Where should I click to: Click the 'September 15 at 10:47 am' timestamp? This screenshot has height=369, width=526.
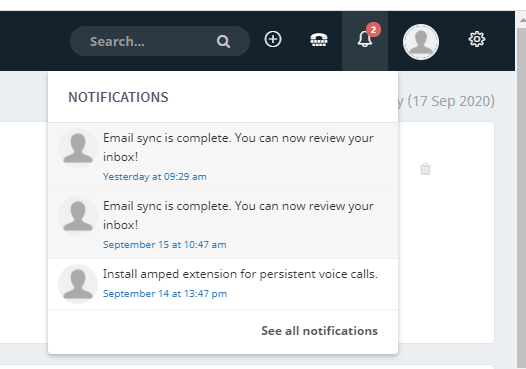(165, 245)
